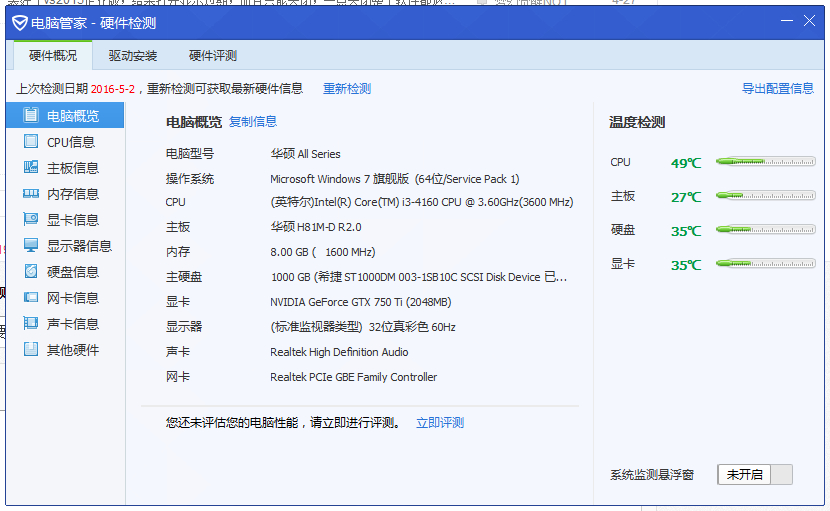Click the 重新检测 link
The image size is (830, 511).
tap(347, 88)
